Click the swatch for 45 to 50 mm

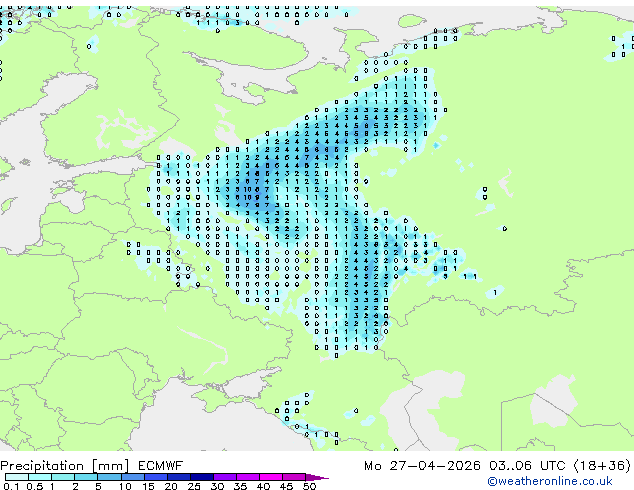(294, 477)
